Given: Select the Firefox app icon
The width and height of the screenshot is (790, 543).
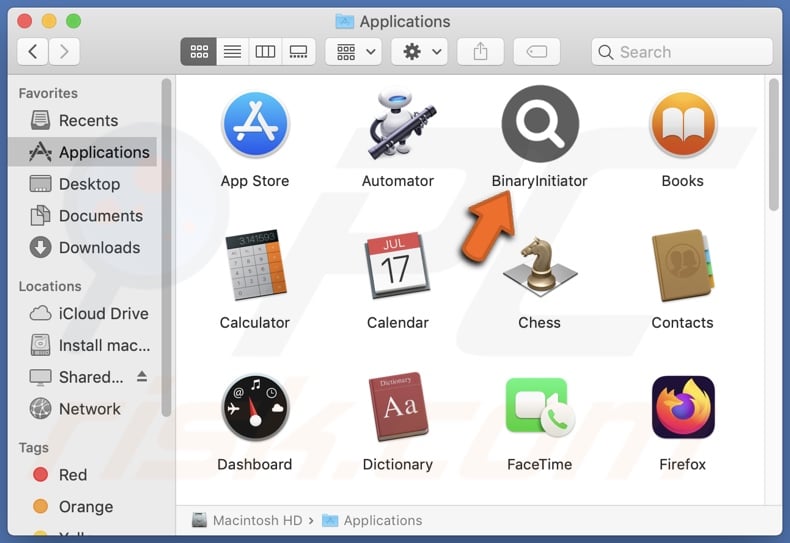Looking at the screenshot, I should (683, 408).
